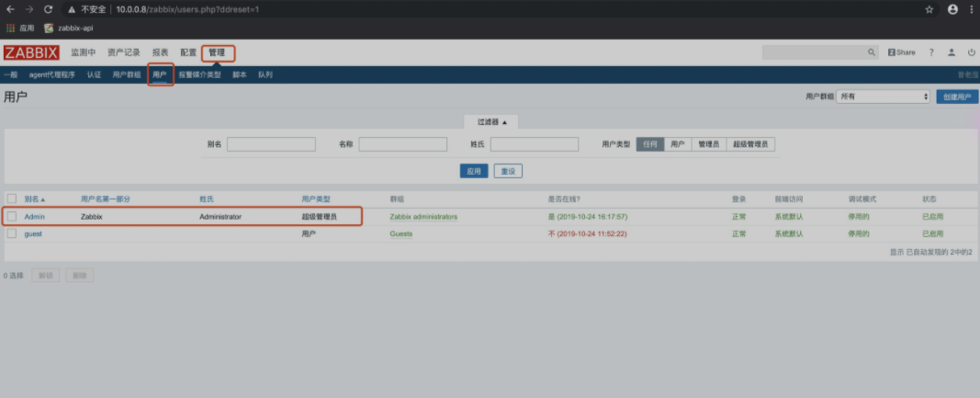Go to the 报警媒介类型 submenu
This screenshot has height=398, width=980.
pos(199,75)
